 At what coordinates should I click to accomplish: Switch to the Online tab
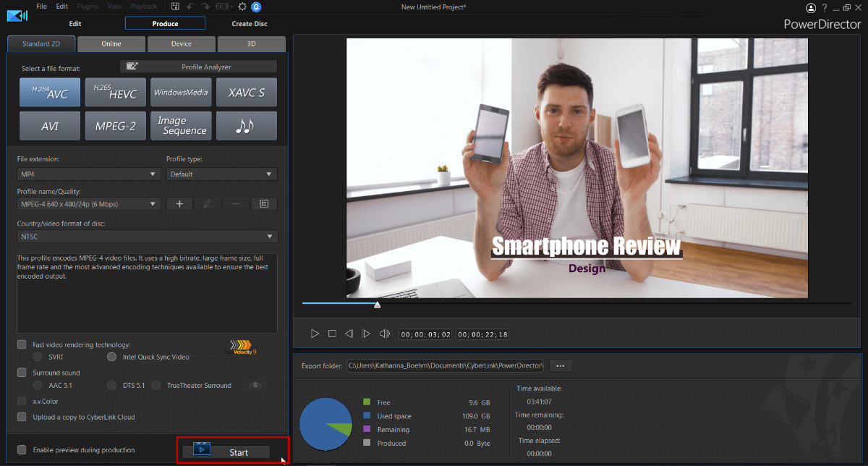[111, 43]
